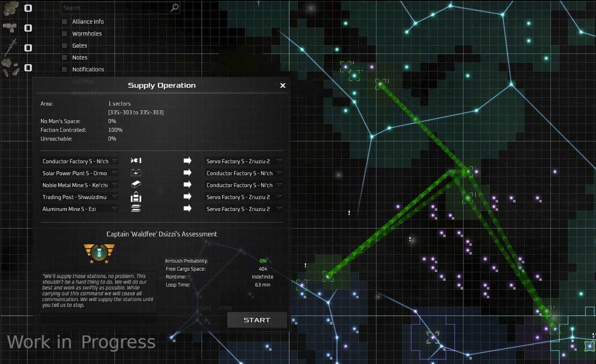Click the arrow in the Trading Post row
The height and width of the screenshot is (364, 596).
pyautogui.click(x=188, y=197)
